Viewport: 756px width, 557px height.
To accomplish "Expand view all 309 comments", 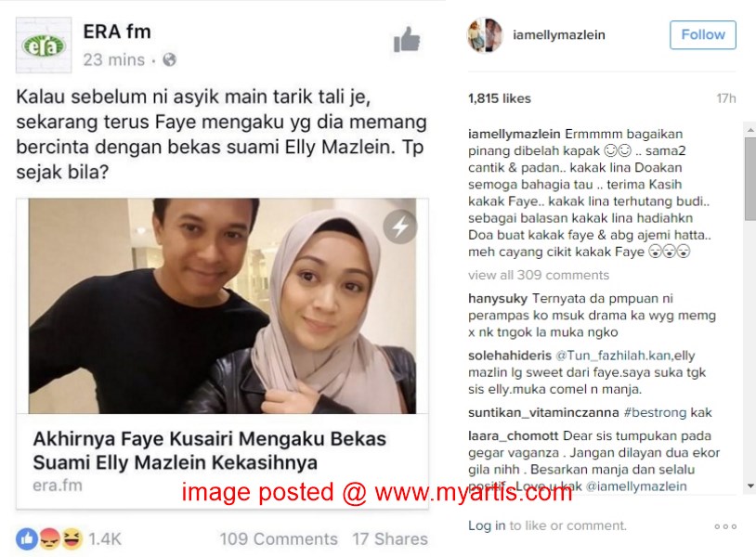I will click(539, 275).
